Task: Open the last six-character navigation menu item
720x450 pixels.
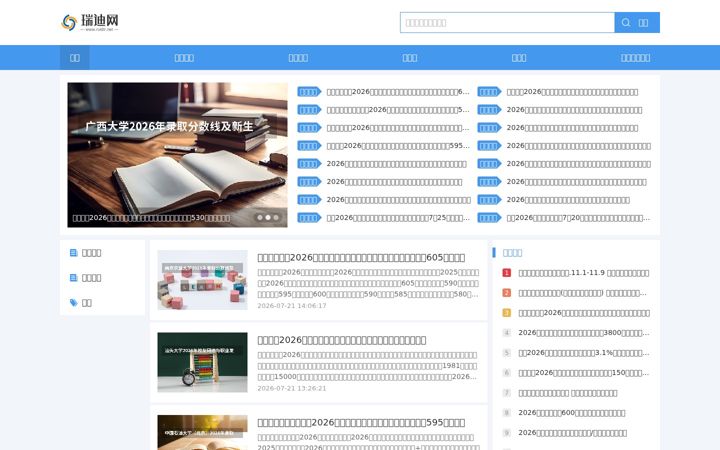Action: 635,57
